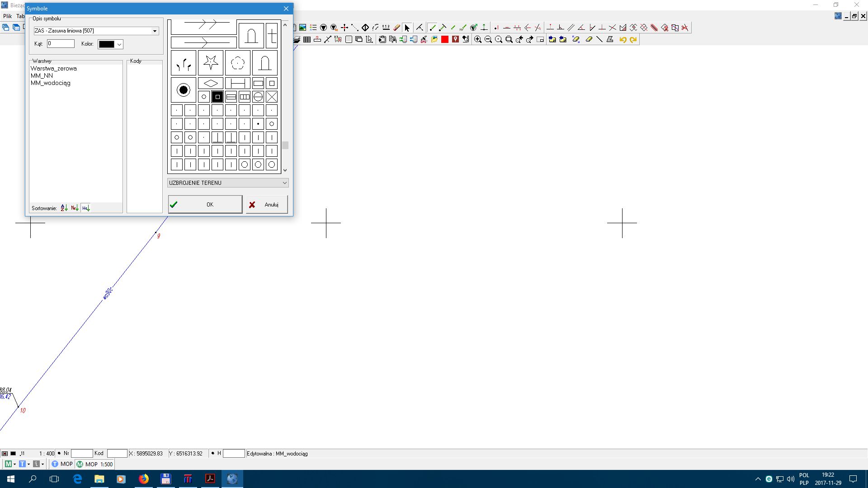
Task: Open File Explorer from the taskbar
Action: tap(99, 479)
